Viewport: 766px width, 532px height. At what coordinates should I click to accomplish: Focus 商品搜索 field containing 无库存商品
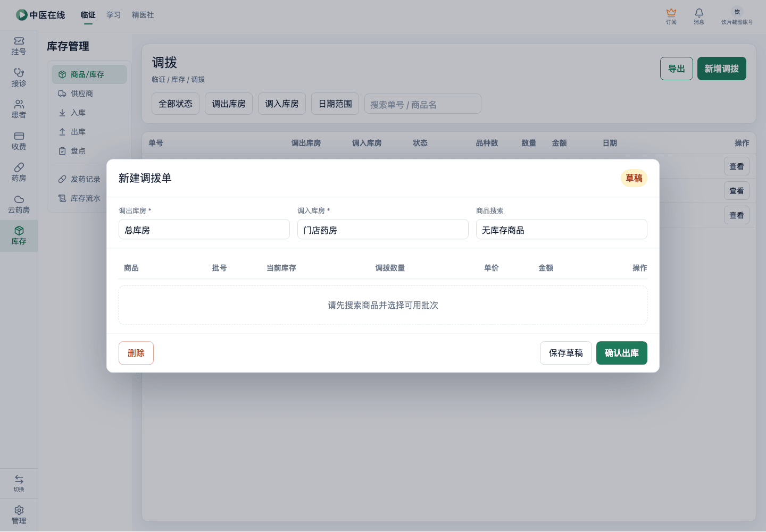[x=562, y=230]
